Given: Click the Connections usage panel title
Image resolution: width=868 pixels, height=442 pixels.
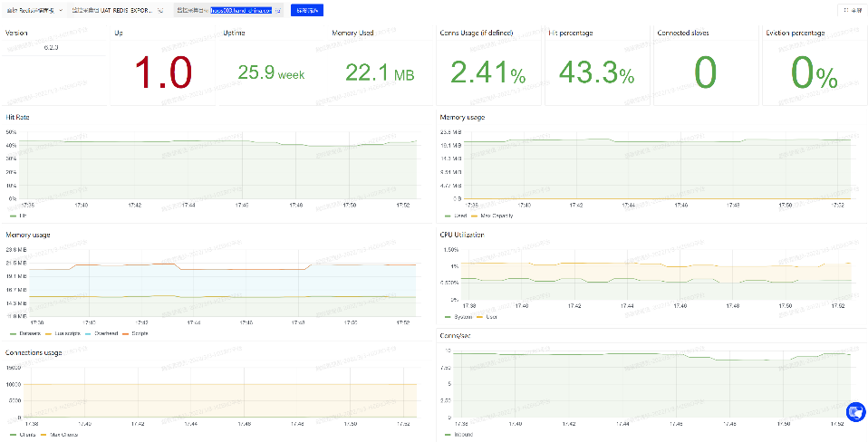Looking at the screenshot, I should pyautogui.click(x=34, y=352).
